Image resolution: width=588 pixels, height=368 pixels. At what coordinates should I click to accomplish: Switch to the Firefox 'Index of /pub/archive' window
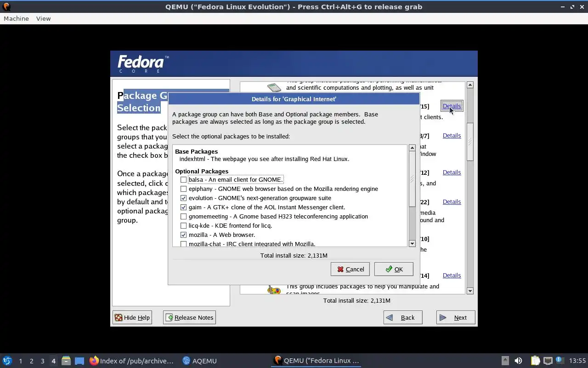point(132,361)
